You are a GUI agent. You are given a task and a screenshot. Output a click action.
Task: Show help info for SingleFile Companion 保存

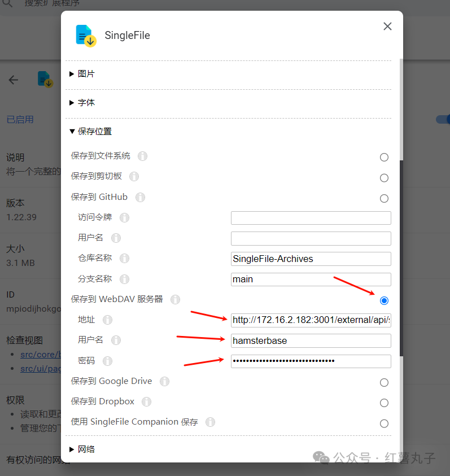[x=210, y=422]
